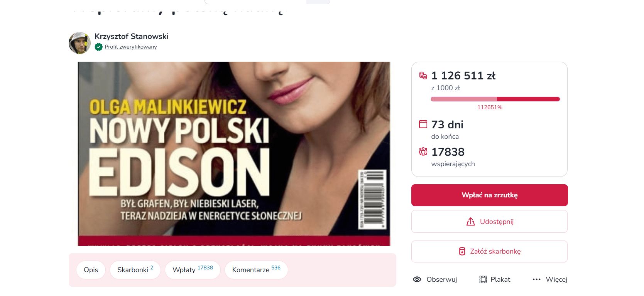Expand the Więcej three-dots menu
Viewport: 644px width, 296px height.
pyautogui.click(x=536, y=279)
